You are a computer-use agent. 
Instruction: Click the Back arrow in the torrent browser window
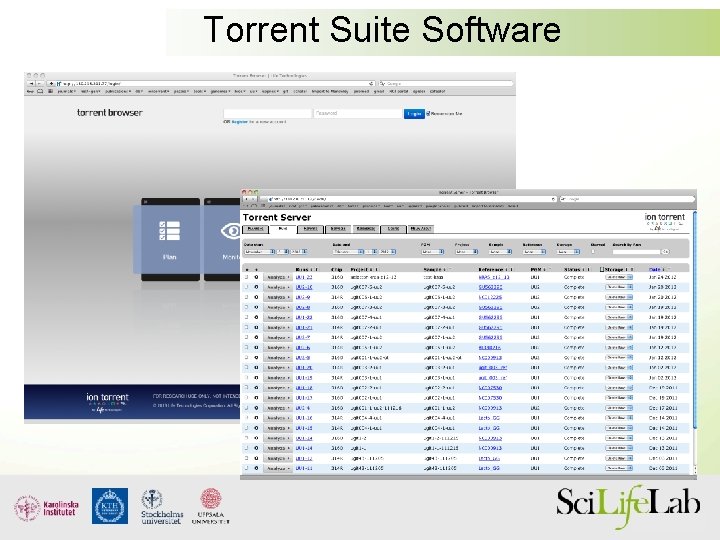pyautogui.click(x=31, y=84)
